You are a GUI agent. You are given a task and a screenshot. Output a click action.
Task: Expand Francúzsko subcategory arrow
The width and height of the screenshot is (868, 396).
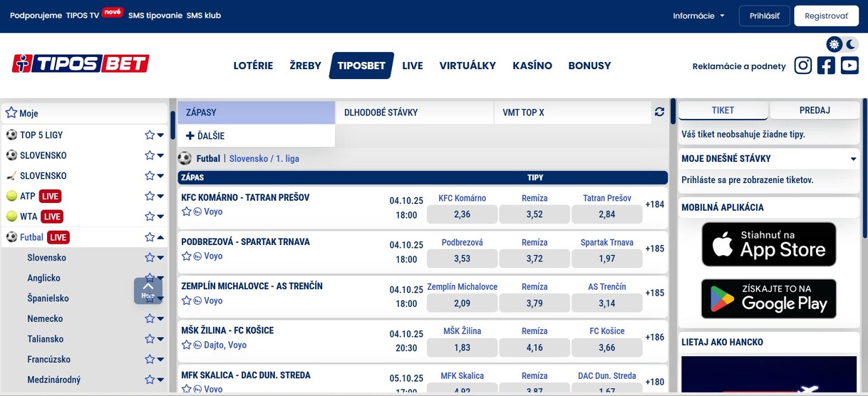[160, 360]
